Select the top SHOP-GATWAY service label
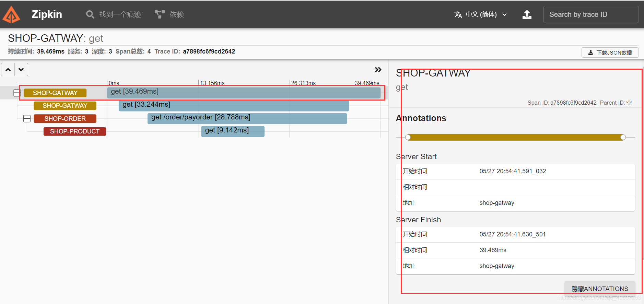 (x=55, y=93)
